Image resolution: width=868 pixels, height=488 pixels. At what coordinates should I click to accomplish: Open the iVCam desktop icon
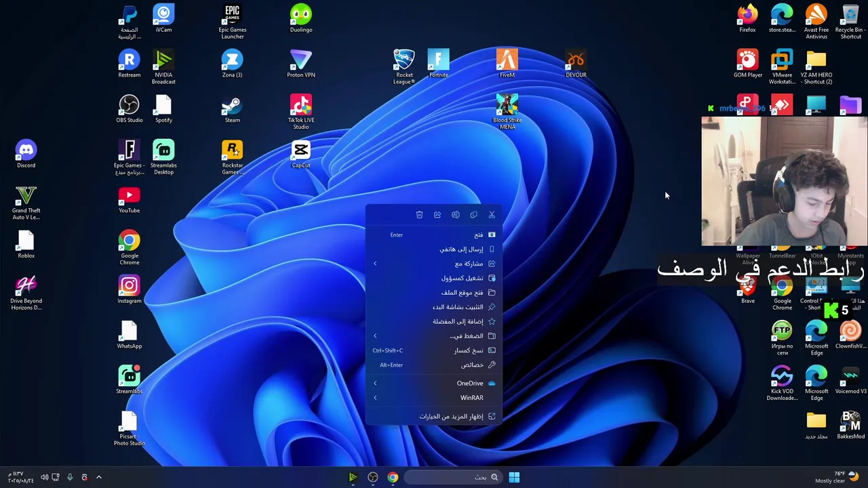point(163,19)
